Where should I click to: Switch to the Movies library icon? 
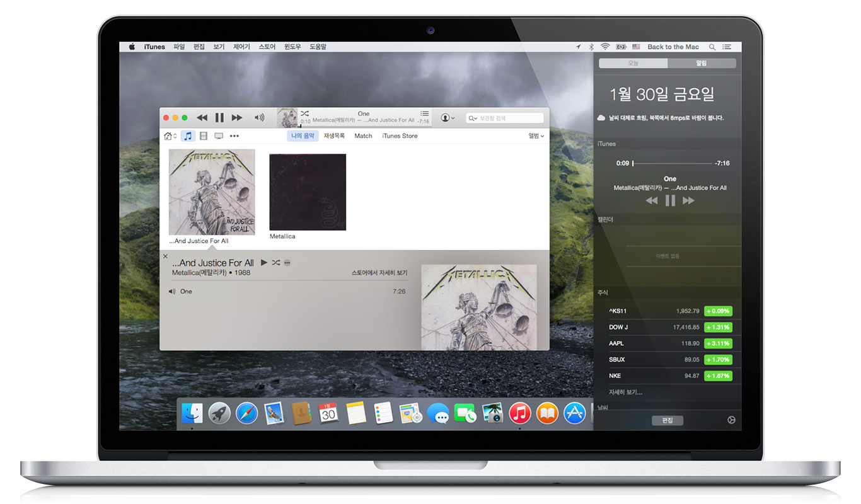coord(204,136)
